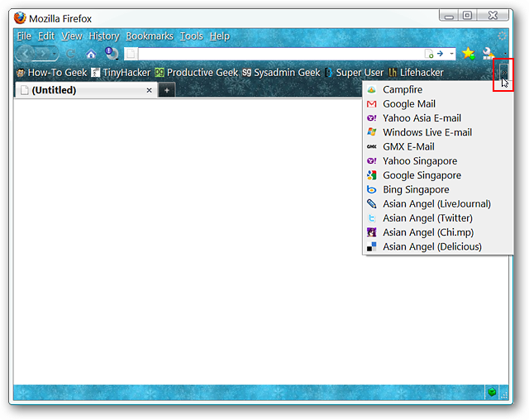Choose Asian Angel (Chi.mp) bookmark
Screen dimensions: 529x420
click(438, 232)
